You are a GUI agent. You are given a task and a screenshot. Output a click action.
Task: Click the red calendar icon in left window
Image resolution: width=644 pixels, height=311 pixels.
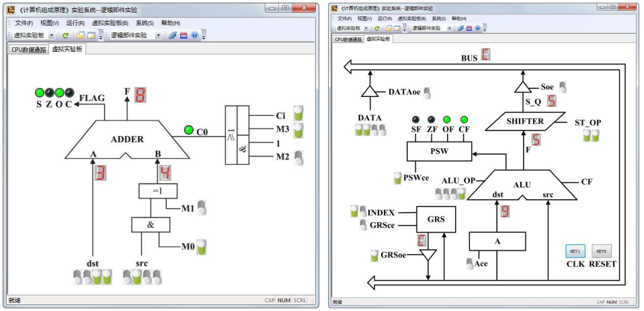point(184,35)
